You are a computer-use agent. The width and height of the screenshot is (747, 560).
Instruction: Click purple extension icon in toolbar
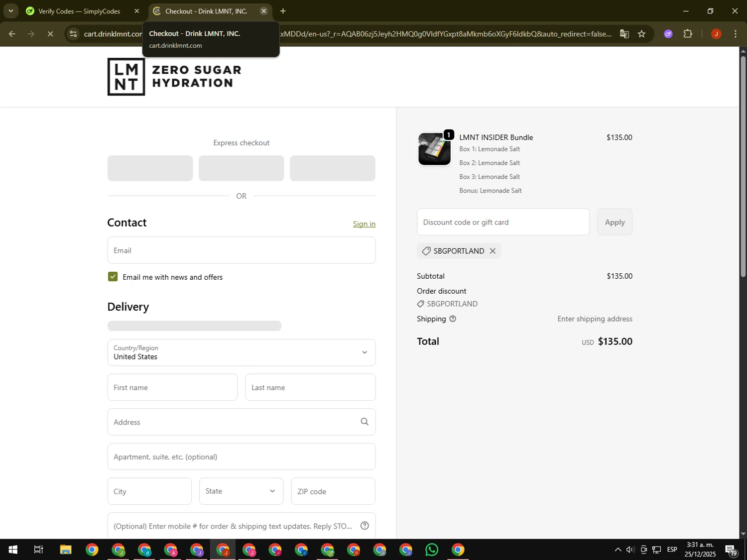(668, 34)
